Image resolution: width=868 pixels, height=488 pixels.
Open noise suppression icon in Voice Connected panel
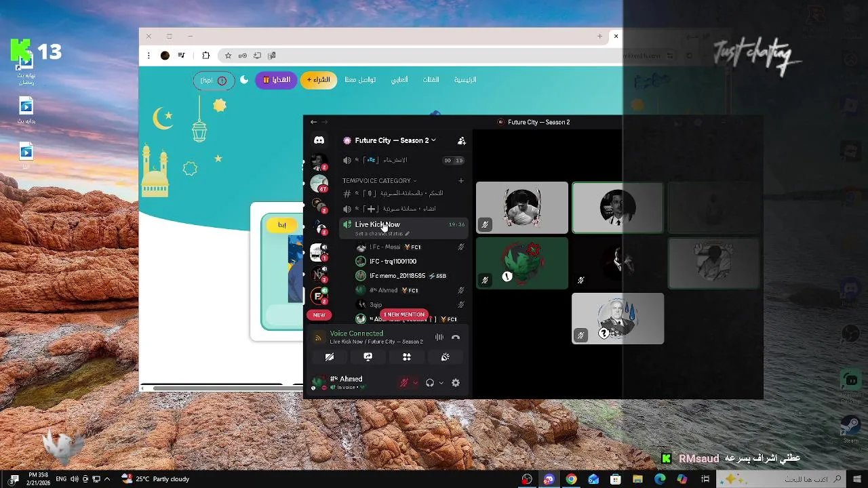click(x=439, y=337)
